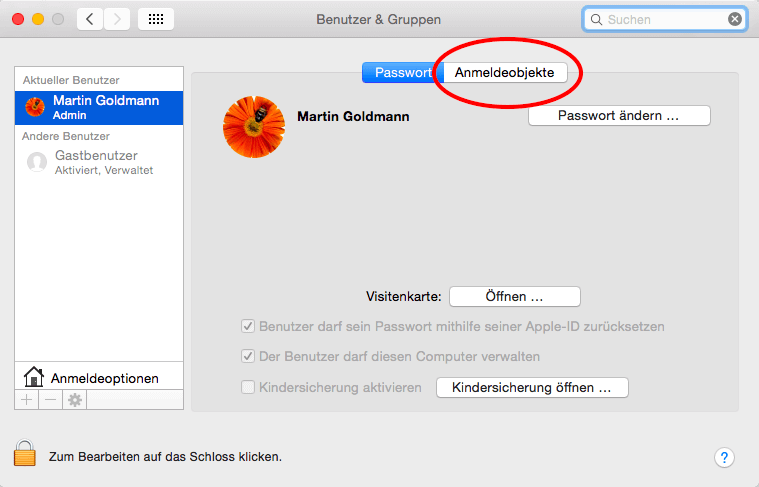Viewport: 759px width, 487px height.
Task: Switch to the Passwort tab
Action: [x=403, y=73]
